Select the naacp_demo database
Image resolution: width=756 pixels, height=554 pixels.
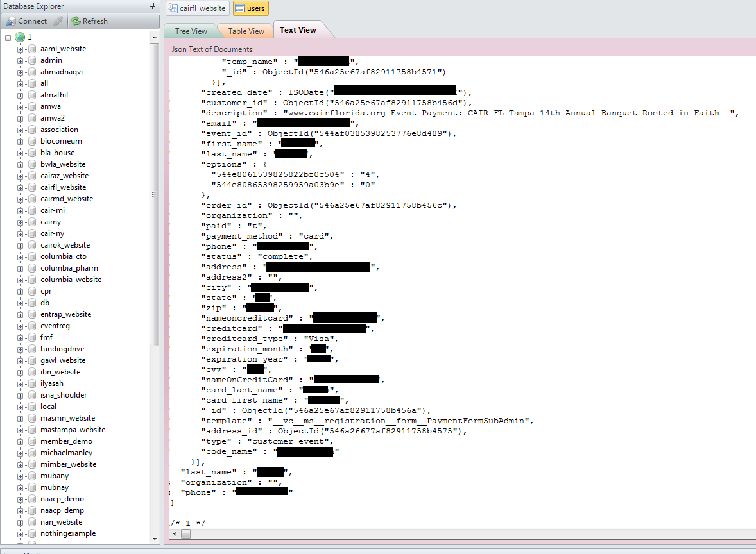coord(62,499)
